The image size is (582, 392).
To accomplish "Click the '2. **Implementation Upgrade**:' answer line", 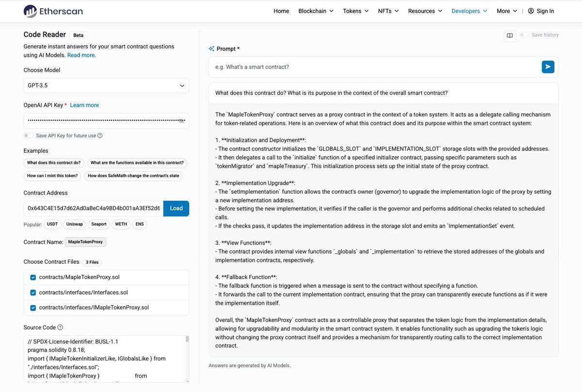I will pyautogui.click(x=255, y=183).
